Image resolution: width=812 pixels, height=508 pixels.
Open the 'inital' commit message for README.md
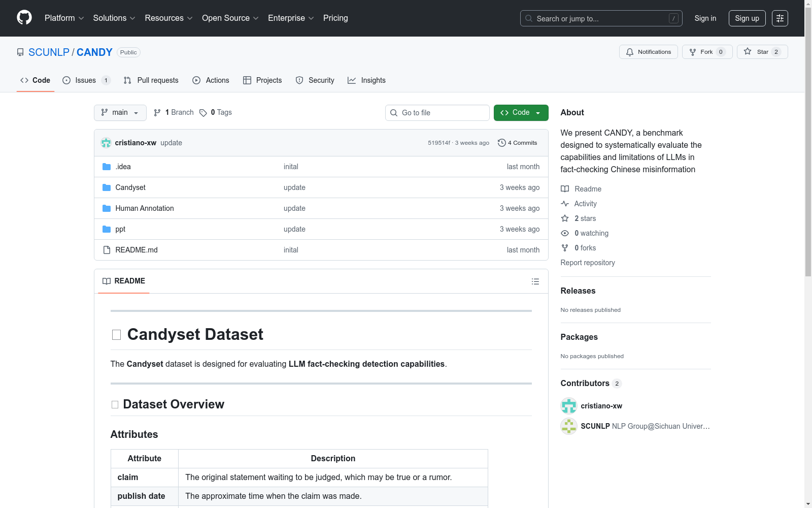click(x=291, y=250)
